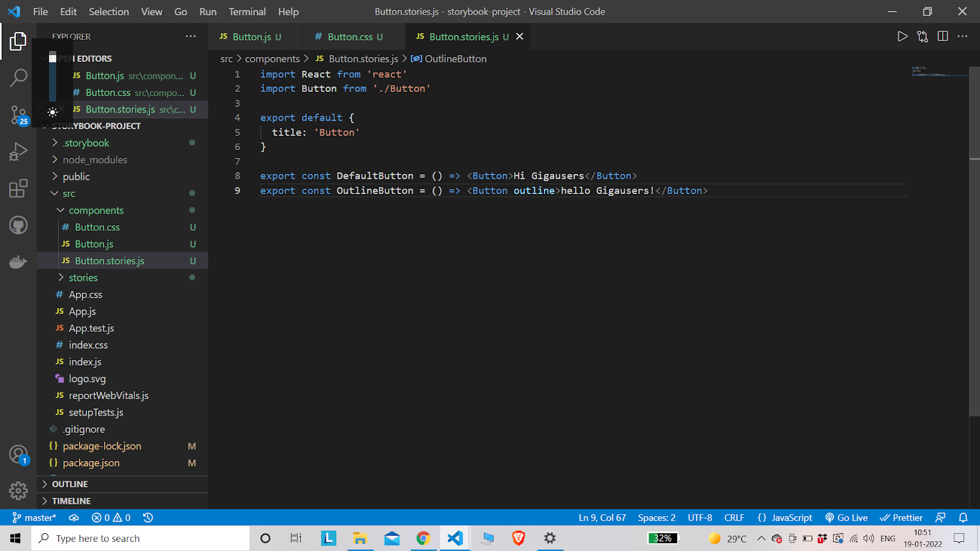Click the JavaScript language mode button
This screenshot has height=551, width=980.
click(x=785, y=518)
